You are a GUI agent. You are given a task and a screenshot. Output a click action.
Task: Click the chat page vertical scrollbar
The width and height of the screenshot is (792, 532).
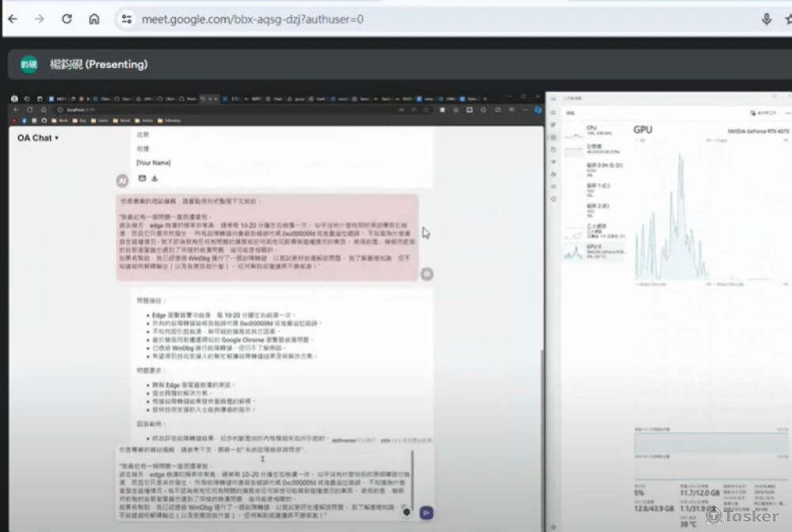click(x=542, y=396)
